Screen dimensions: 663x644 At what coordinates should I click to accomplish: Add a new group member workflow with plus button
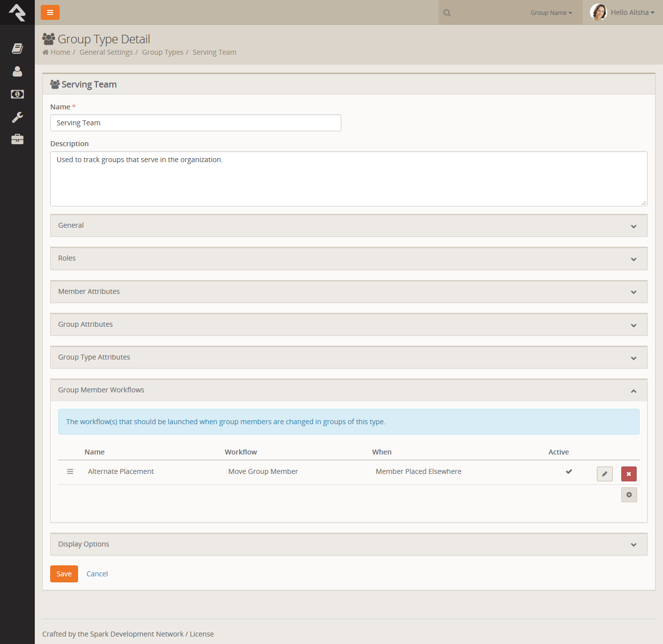pyautogui.click(x=629, y=494)
